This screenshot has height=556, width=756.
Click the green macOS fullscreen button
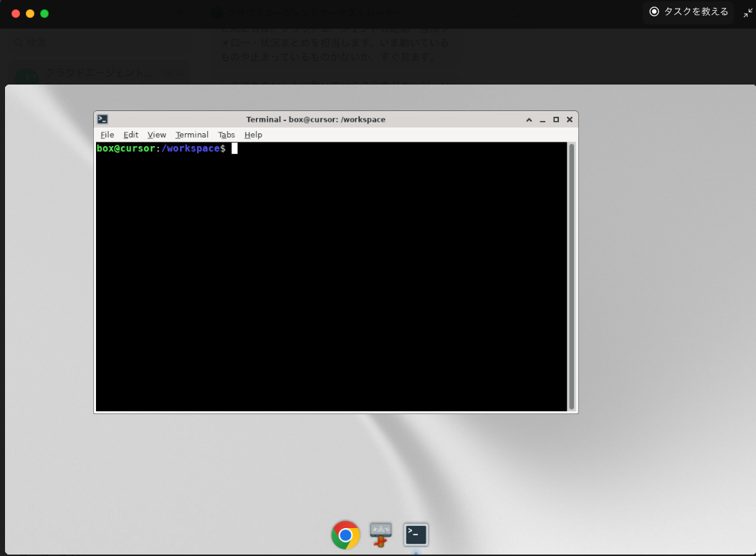click(x=44, y=14)
